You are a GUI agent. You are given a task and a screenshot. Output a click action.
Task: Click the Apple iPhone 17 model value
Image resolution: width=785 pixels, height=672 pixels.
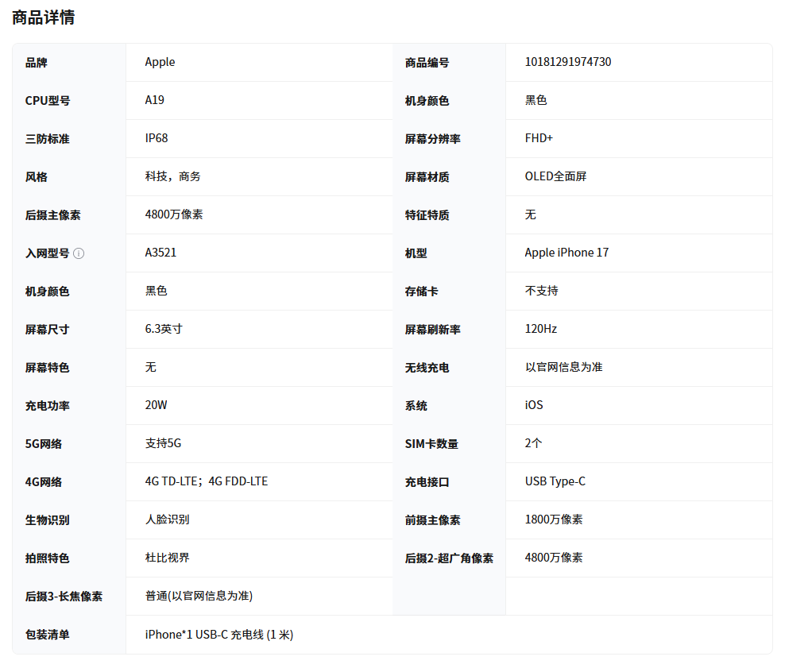point(567,253)
